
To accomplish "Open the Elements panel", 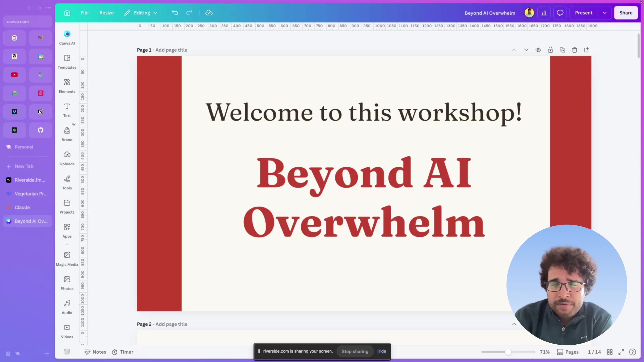I will (x=67, y=86).
